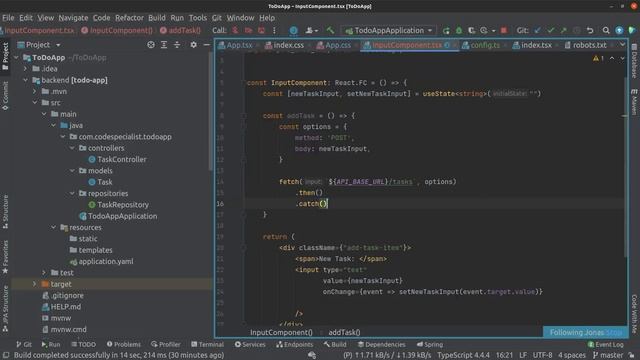The image size is (640, 360).
Task: Open the Event Log
Action: click(x=606, y=344)
